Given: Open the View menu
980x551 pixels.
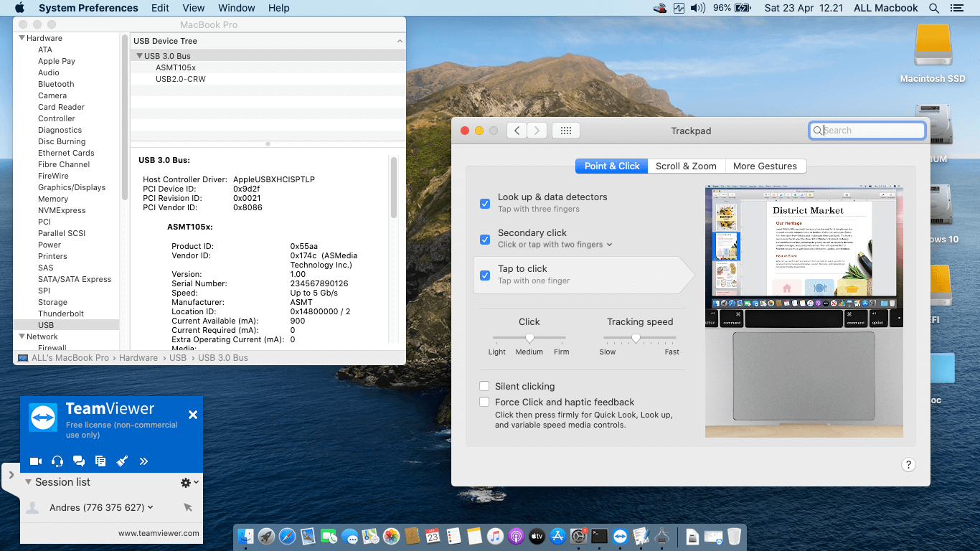Looking at the screenshot, I should pyautogui.click(x=194, y=8).
